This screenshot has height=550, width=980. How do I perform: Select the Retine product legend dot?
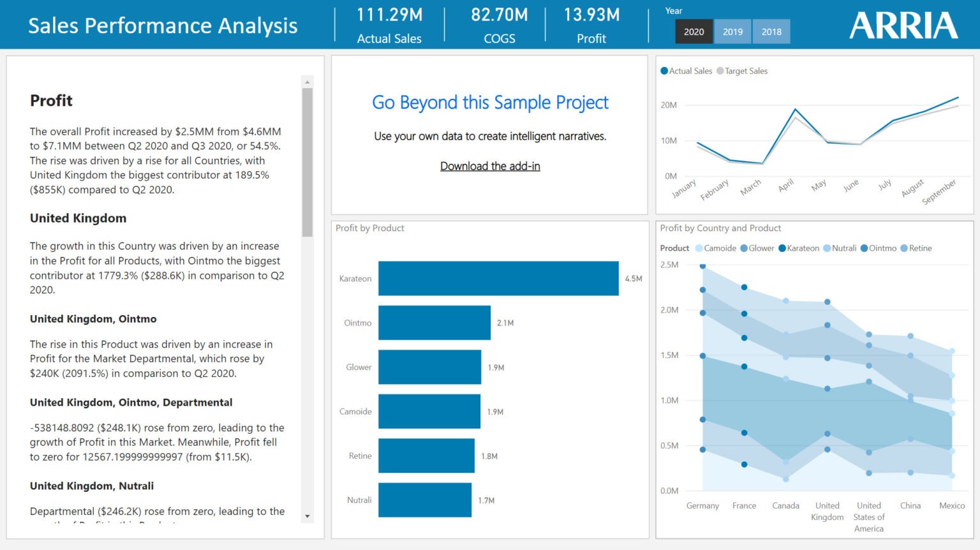click(x=904, y=249)
